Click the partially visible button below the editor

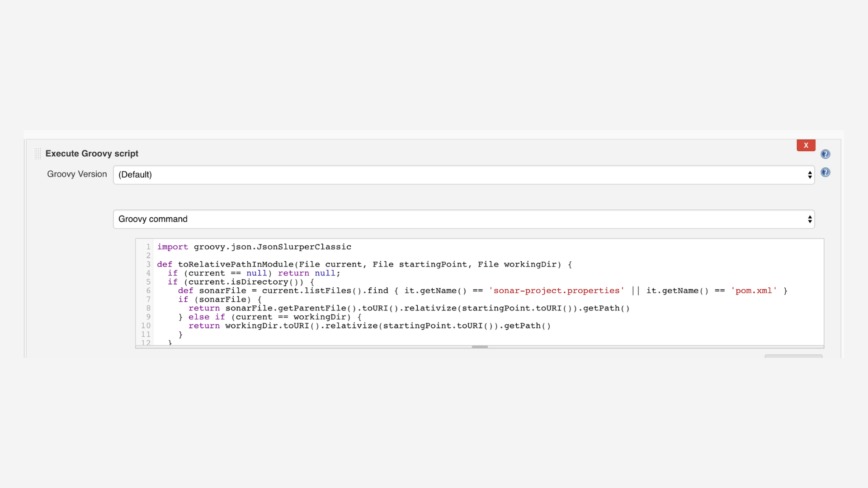tap(793, 356)
